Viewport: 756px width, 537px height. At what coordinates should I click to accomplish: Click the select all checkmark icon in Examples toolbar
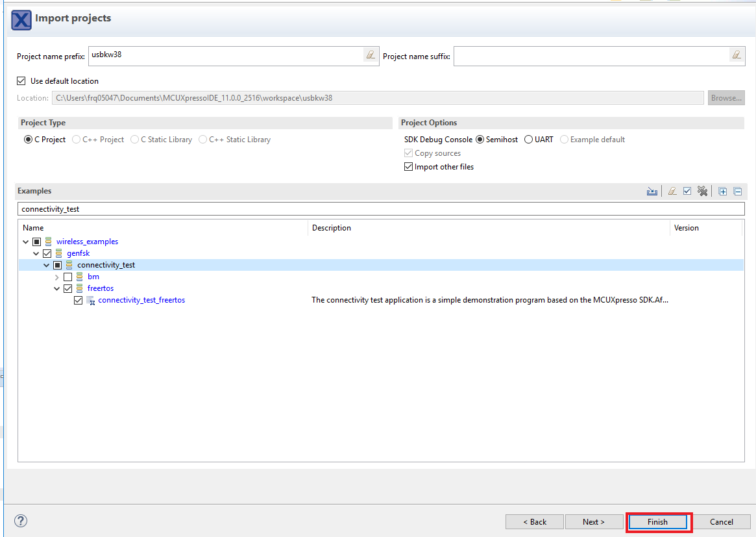tap(687, 191)
